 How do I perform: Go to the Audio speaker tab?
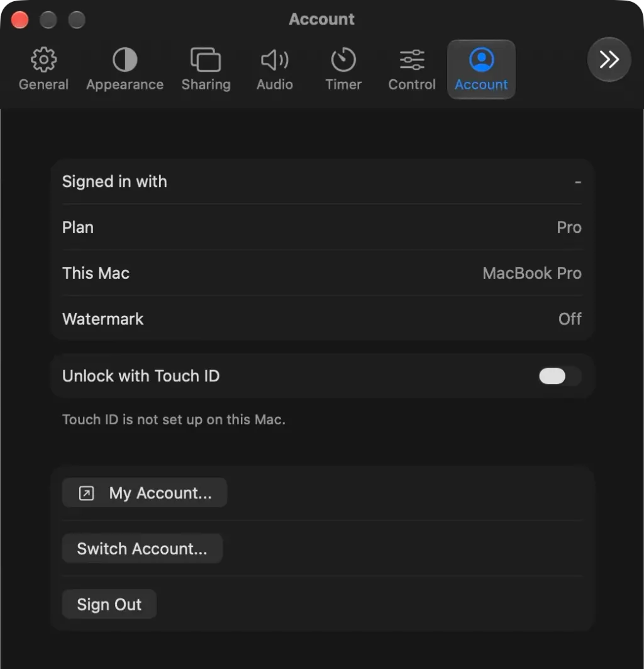(275, 69)
